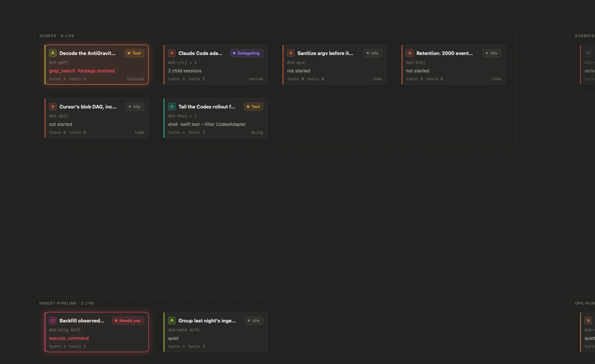Open the Sanitize argv before it... title
Screen dimensions: 595x364
click(x=325, y=53)
